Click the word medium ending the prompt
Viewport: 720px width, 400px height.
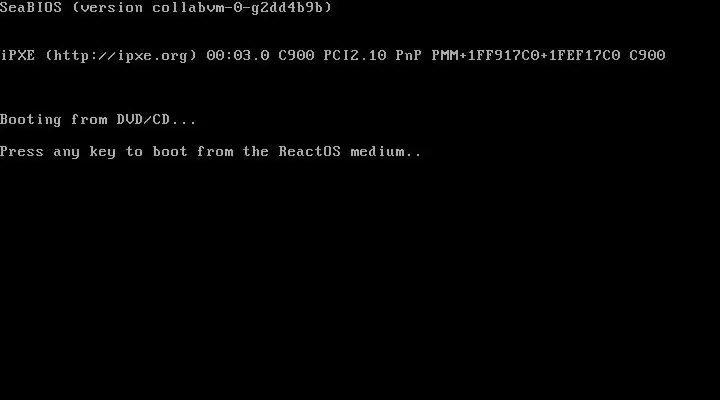click(377, 152)
